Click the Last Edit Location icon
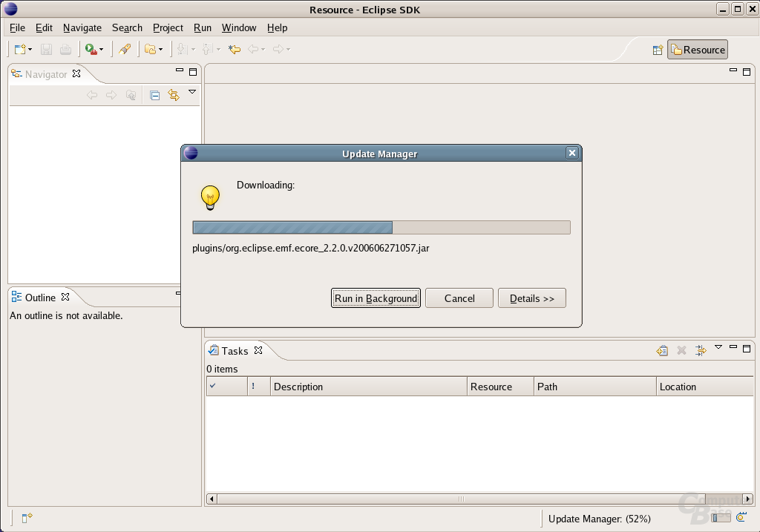The height and width of the screenshot is (532, 760). point(235,50)
